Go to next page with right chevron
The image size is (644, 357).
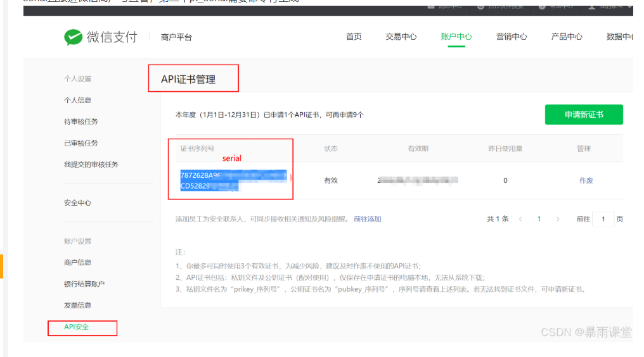pos(558,219)
